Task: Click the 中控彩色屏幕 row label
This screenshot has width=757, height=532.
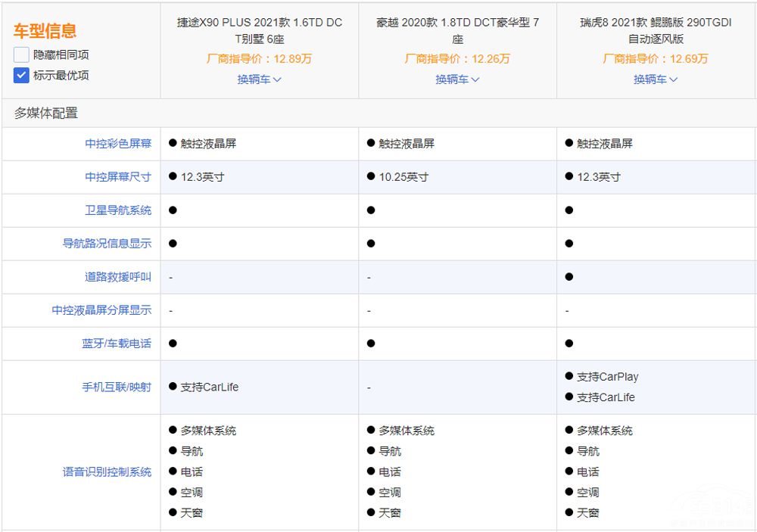Action: coord(118,144)
